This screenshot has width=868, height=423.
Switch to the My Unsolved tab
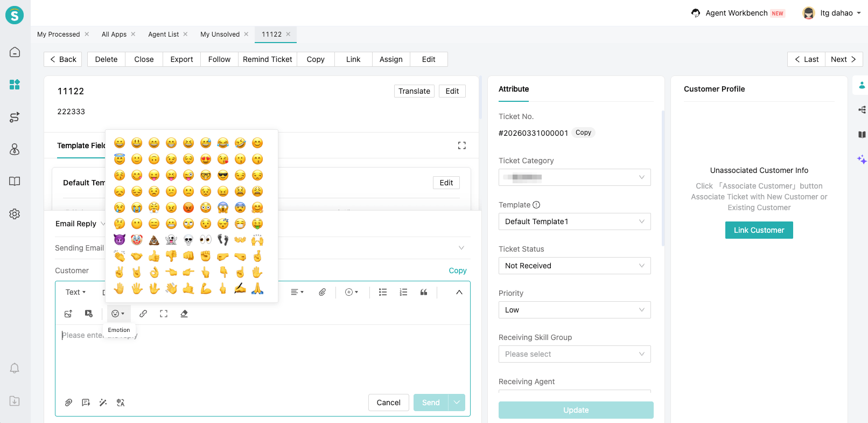click(x=220, y=34)
